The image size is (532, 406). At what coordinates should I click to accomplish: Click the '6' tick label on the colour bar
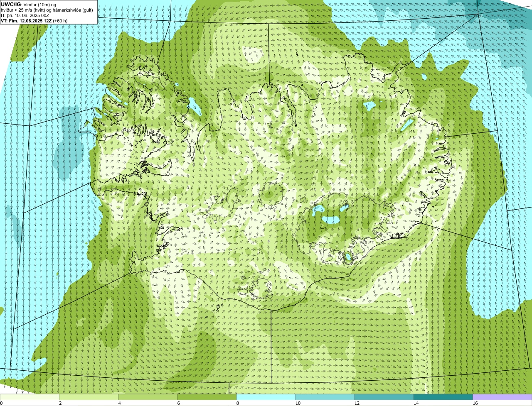tap(179, 403)
